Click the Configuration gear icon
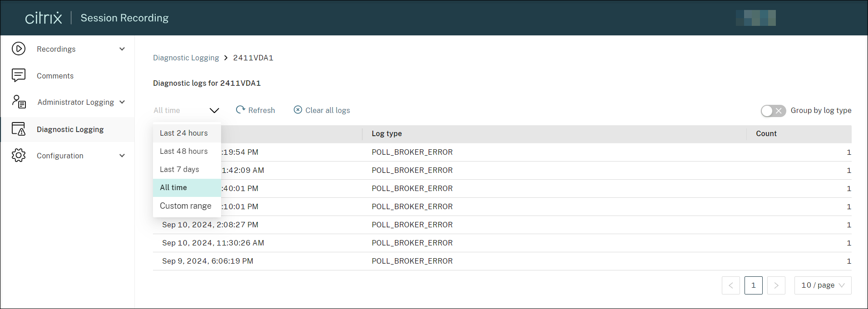Image resolution: width=868 pixels, height=309 pixels. click(x=19, y=155)
